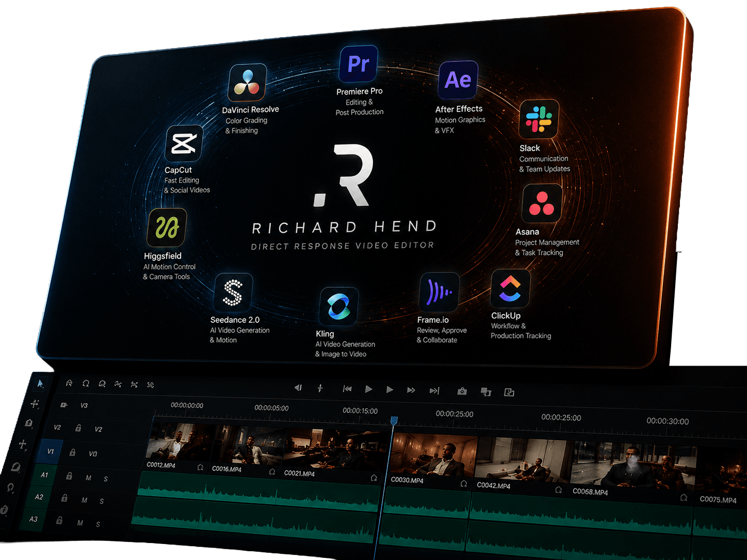Solo audio track A2 with S

point(102,501)
